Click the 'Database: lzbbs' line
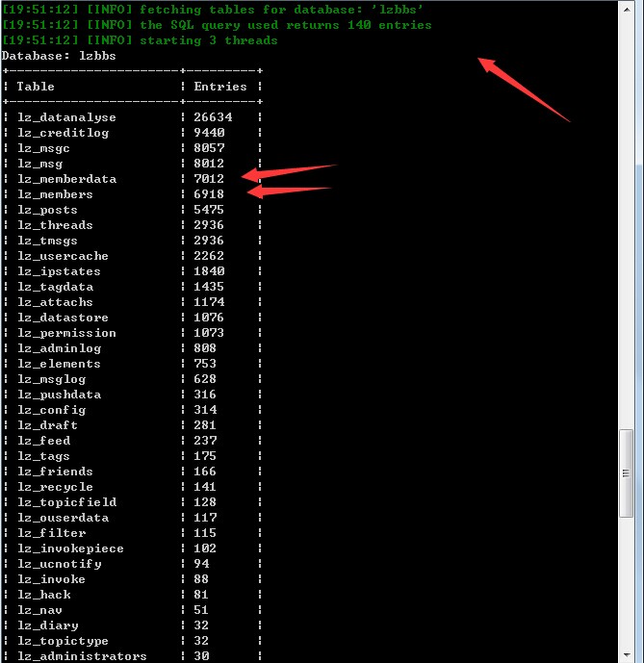The width and height of the screenshot is (644, 663). pos(59,56)
